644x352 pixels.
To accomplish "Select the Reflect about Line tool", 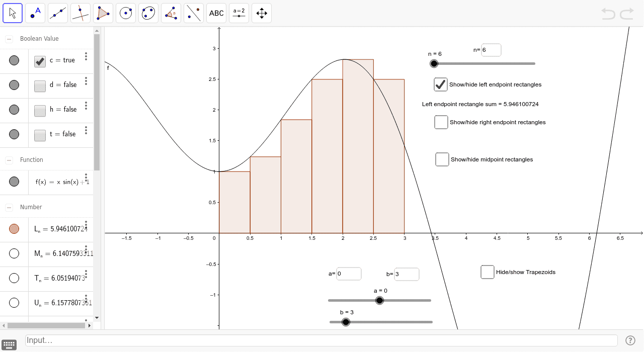I will coord(194,13).
